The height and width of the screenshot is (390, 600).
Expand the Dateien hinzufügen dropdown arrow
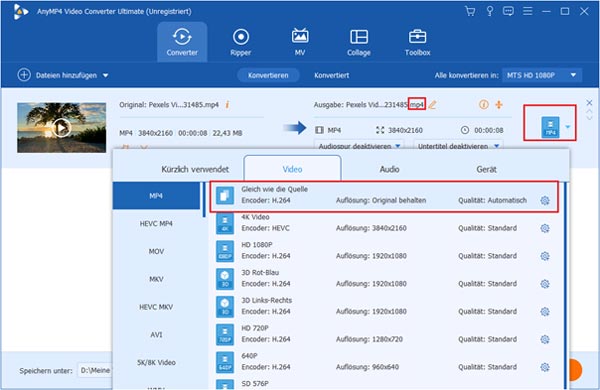106,75
